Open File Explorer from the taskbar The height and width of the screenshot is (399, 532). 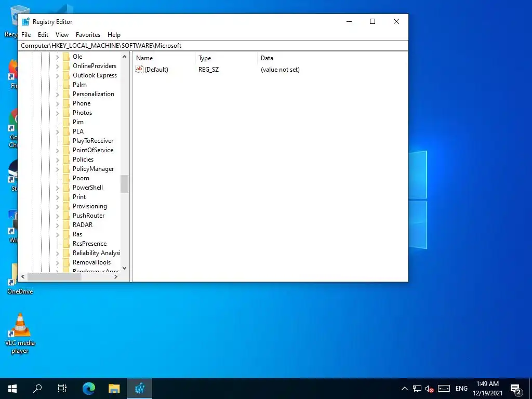tap(114, 389)
